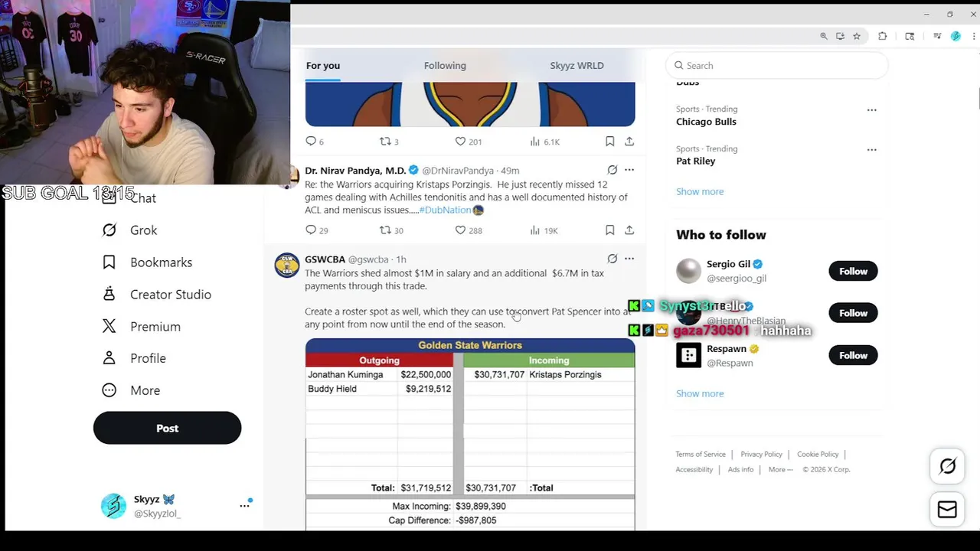Share Dr. Nirav Pandya's post
This screenshot has height=551, width=980.
(x=629, y=230)
